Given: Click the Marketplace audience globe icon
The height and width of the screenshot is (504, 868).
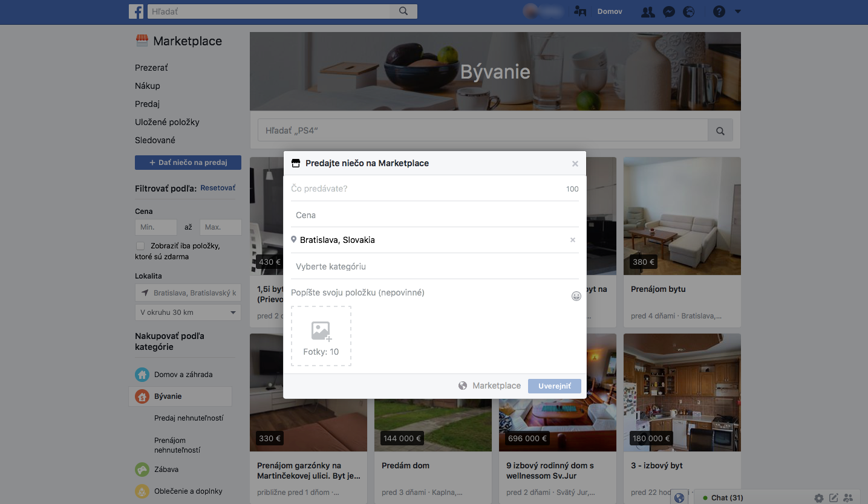Looking at the screenshot, I should [x=463, y=386].
